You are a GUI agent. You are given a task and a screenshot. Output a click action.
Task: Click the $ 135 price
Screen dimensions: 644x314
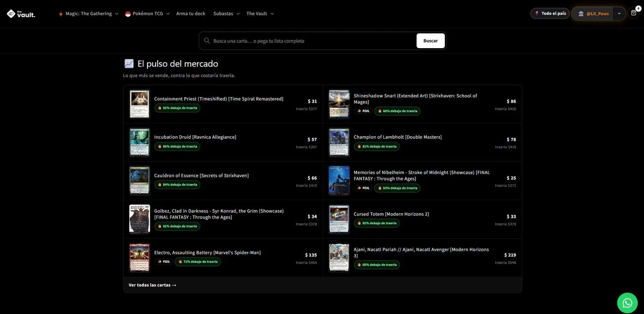[311, 255]
